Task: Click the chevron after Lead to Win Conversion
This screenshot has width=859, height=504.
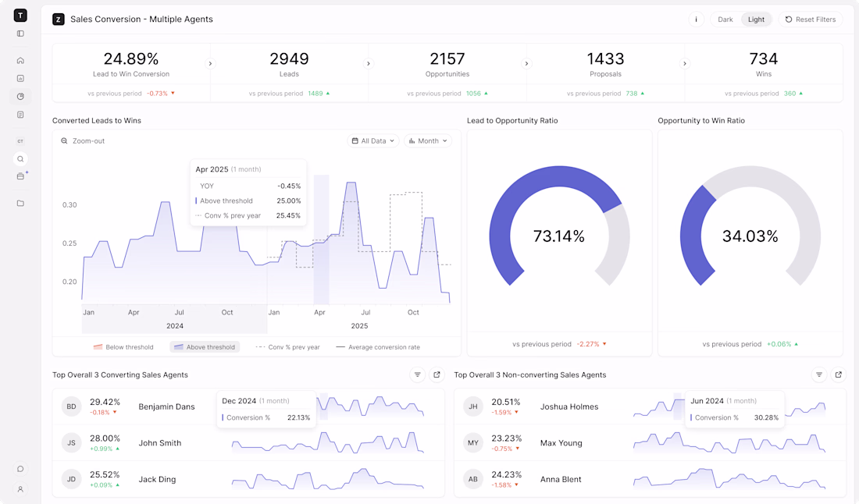Action: (x=210, y=63)
